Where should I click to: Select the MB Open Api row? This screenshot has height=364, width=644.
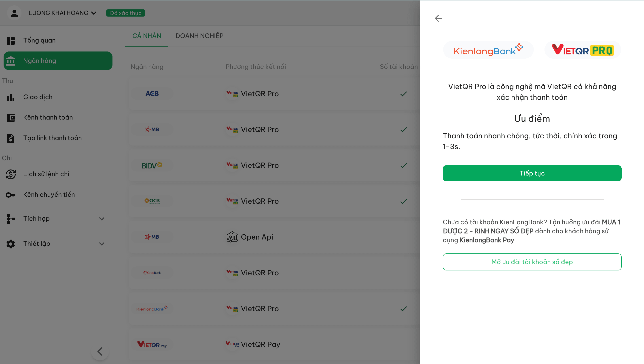pyautogui.click(x=275, y=237)
